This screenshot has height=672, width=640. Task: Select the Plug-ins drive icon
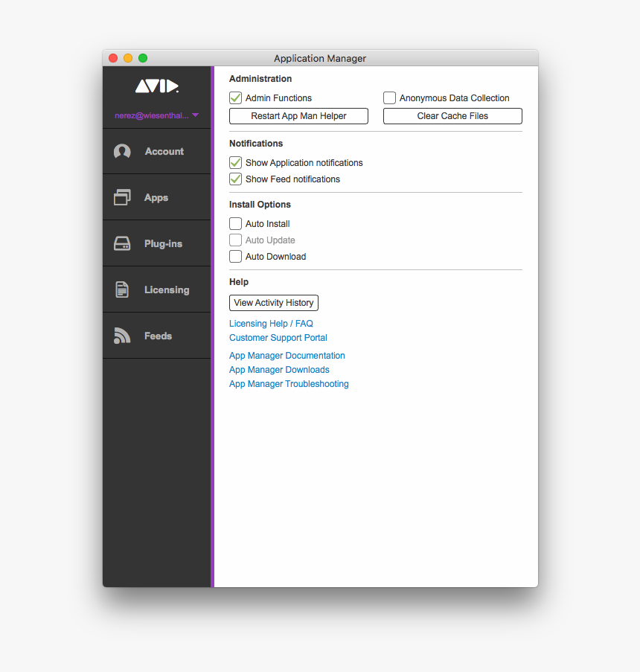click(x=122, y=243)
